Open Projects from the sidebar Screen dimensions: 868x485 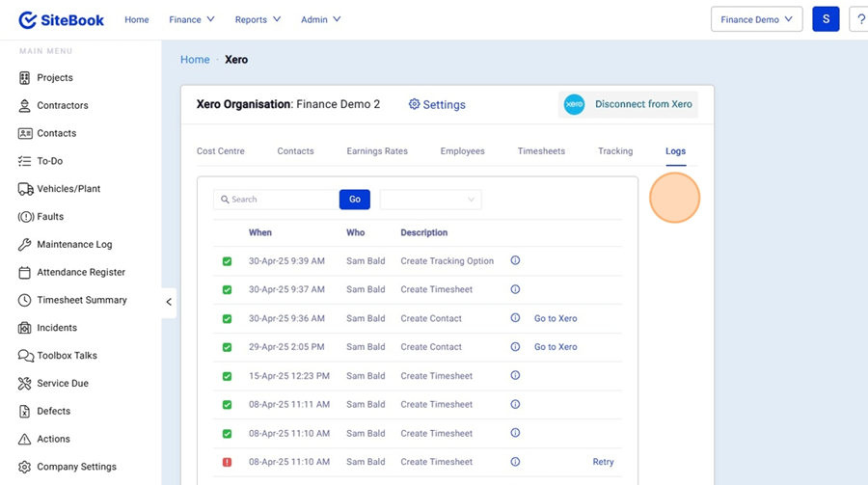coord(54,78)
